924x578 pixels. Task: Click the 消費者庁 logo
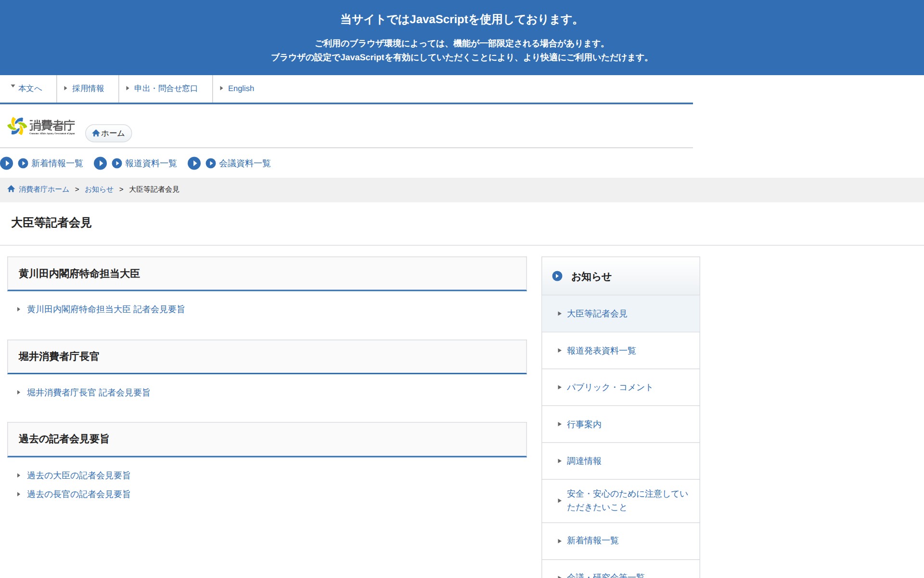(x=41, y=126)
